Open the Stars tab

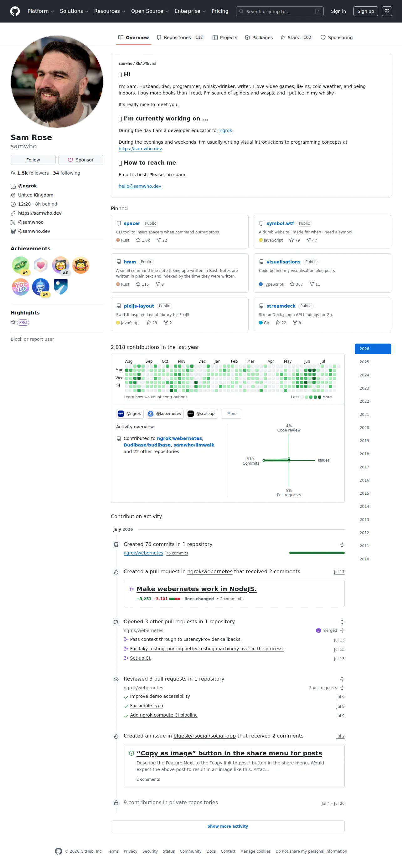(296, 38)
